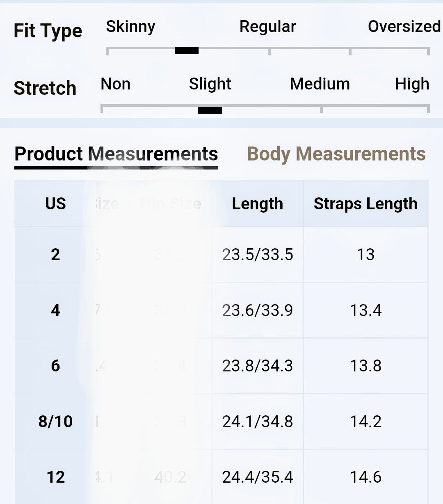Click the Regular fit label
Screen dimensions: 443x504
pyautogui.click(x=267, y=27)
